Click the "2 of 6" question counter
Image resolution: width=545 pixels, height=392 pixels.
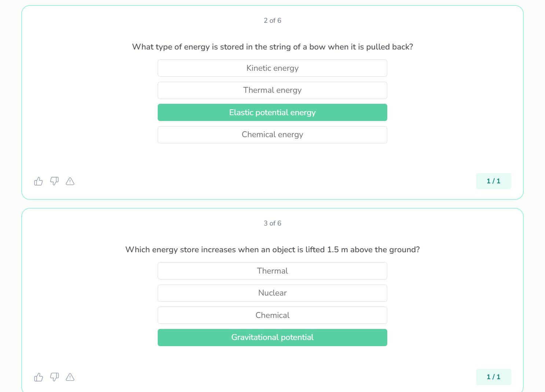[x=272, y=21]
